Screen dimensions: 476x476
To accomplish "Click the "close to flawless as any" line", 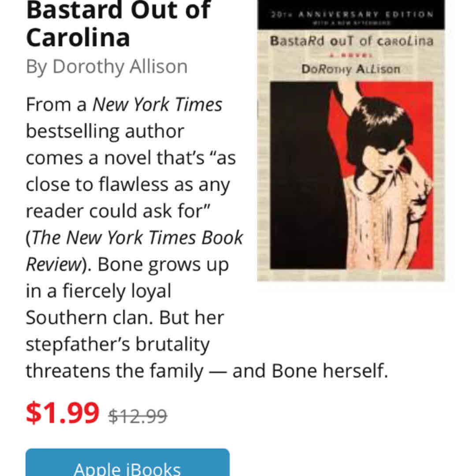I will [128, 185].
